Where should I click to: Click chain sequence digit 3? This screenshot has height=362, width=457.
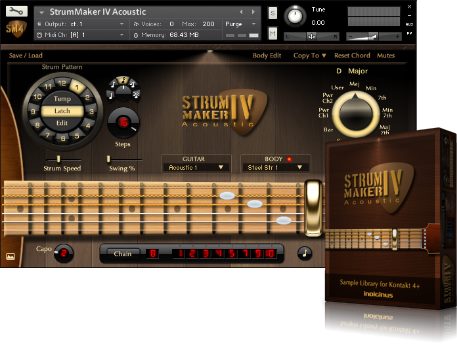tap(206, 254)
